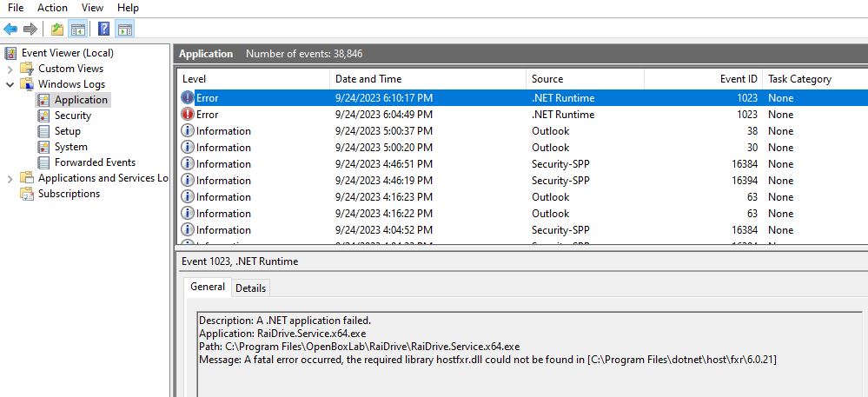Collapse the Windows Logs node
Viewport: 868px width, 397px height.
coord(10,84)
